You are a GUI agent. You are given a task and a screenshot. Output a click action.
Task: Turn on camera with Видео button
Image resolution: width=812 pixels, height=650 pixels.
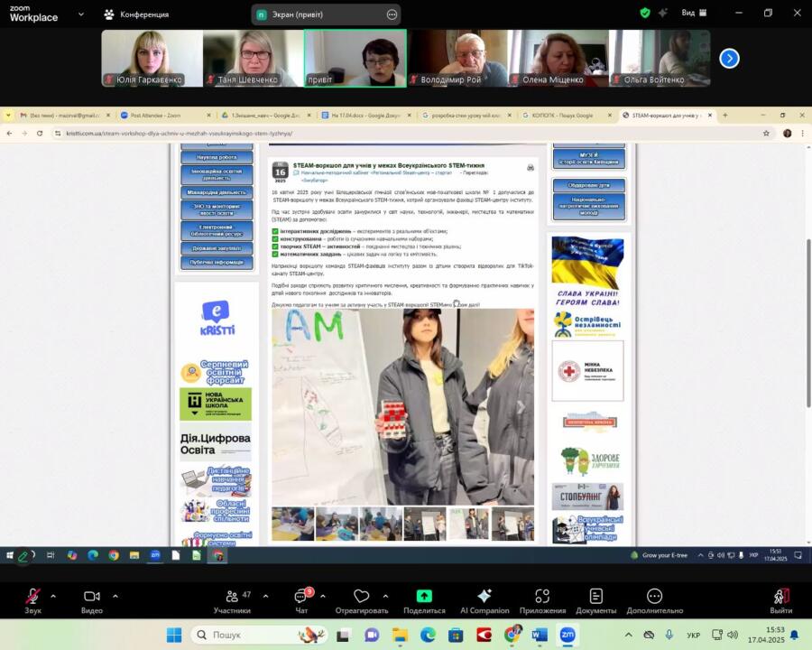click(x=92, y=600)
